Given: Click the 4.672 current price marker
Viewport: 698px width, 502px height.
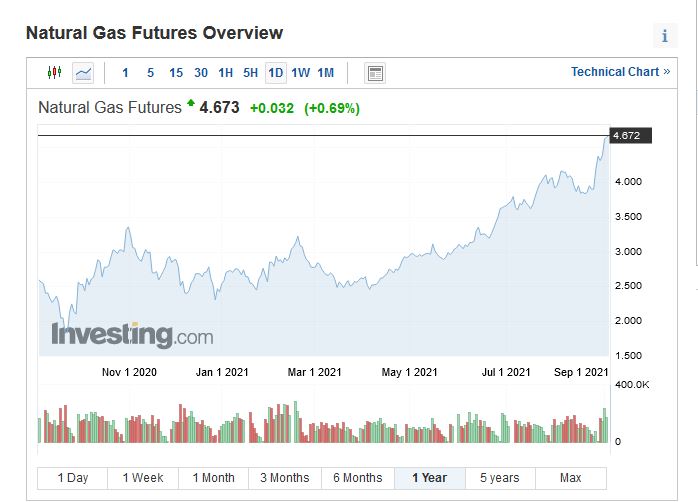Looking at the screenshot, I should (x=627, y=136).
